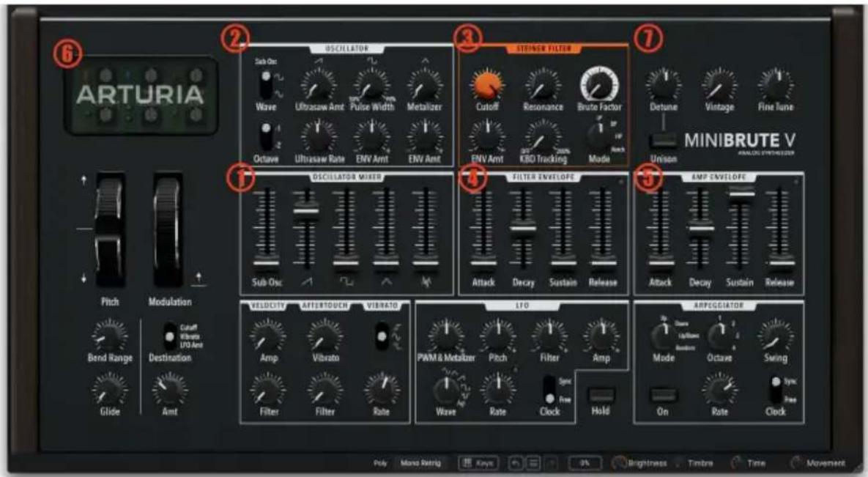Click the Metalizer knob

425,85
